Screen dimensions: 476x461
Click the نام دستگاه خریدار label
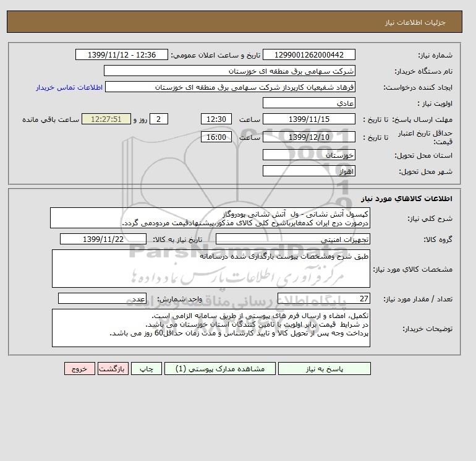point(423,71)
